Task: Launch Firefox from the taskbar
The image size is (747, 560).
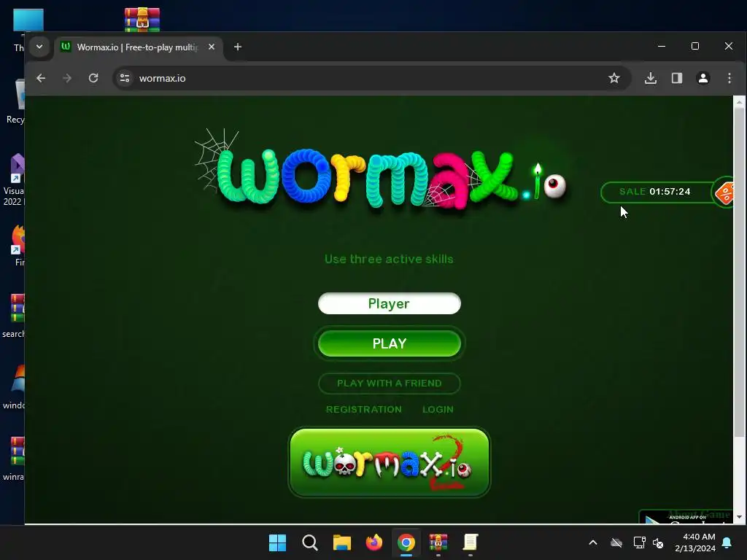Action: [x=374, y=542]
